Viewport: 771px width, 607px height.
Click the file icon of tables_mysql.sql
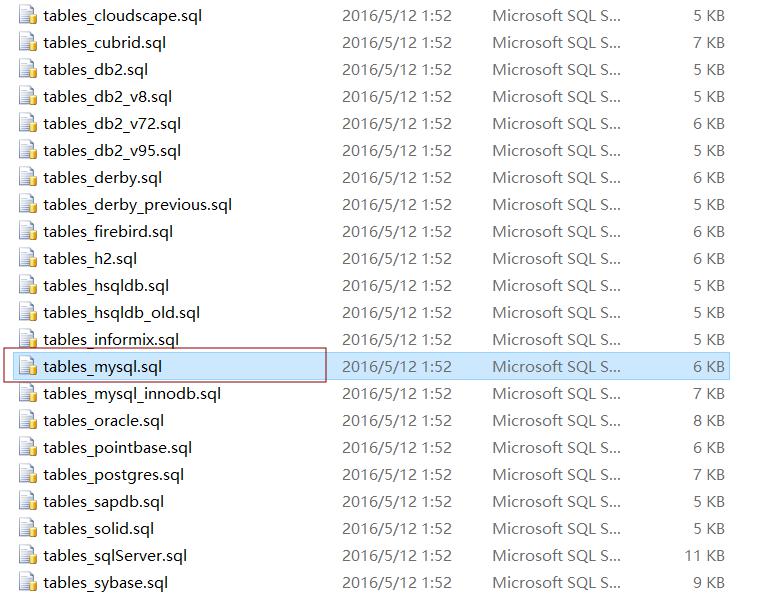28,366
